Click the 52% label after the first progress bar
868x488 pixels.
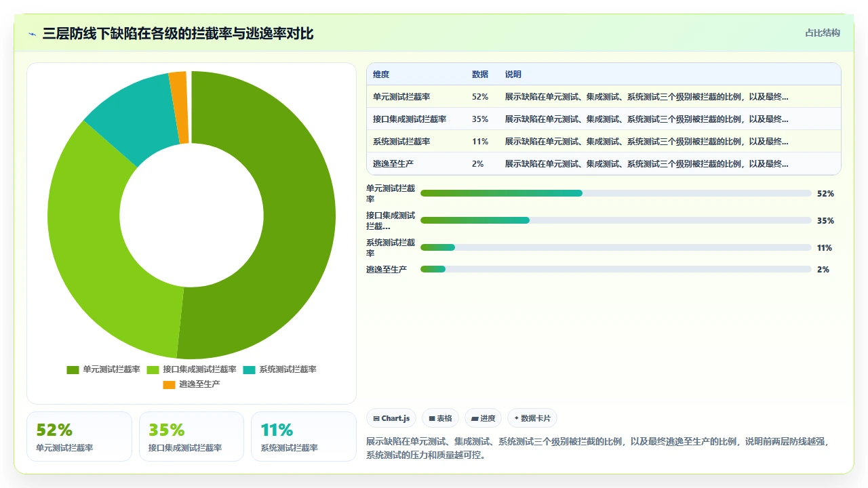point(825,193)
